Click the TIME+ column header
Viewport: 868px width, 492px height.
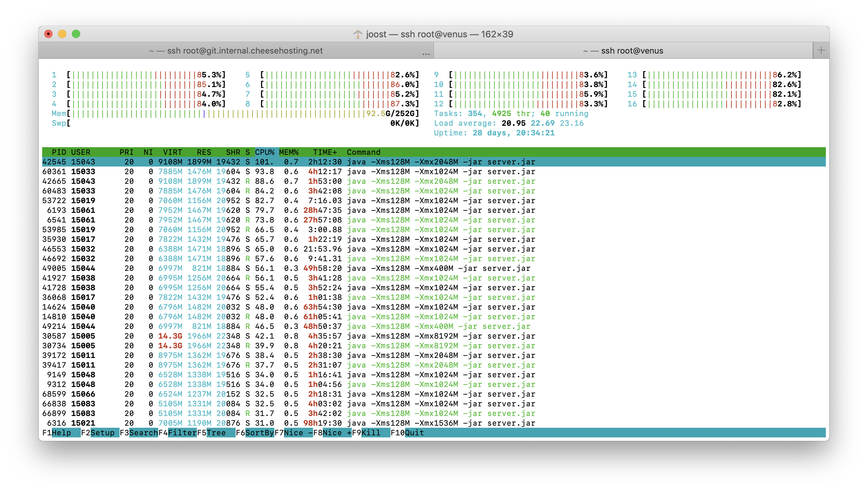(x=325, y=152)
